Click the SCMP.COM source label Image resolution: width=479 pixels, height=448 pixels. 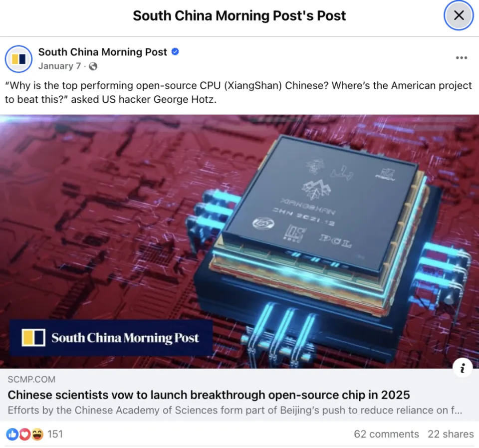(x=31, y=379)
